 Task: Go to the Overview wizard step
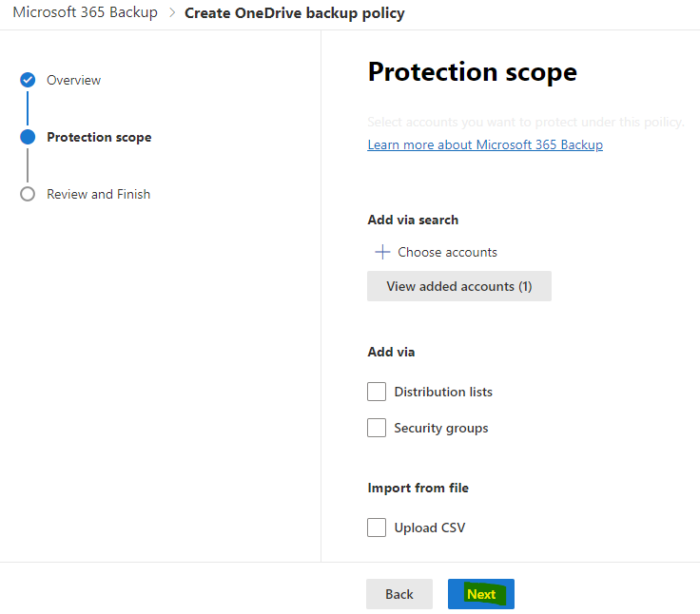click(x=73, y=81)
